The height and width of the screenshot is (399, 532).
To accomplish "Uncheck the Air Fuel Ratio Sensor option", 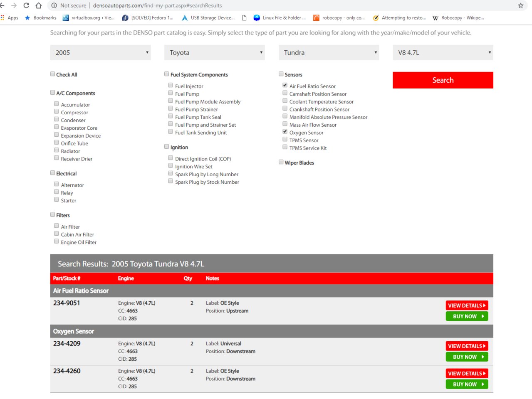I will tap(285, 85).
